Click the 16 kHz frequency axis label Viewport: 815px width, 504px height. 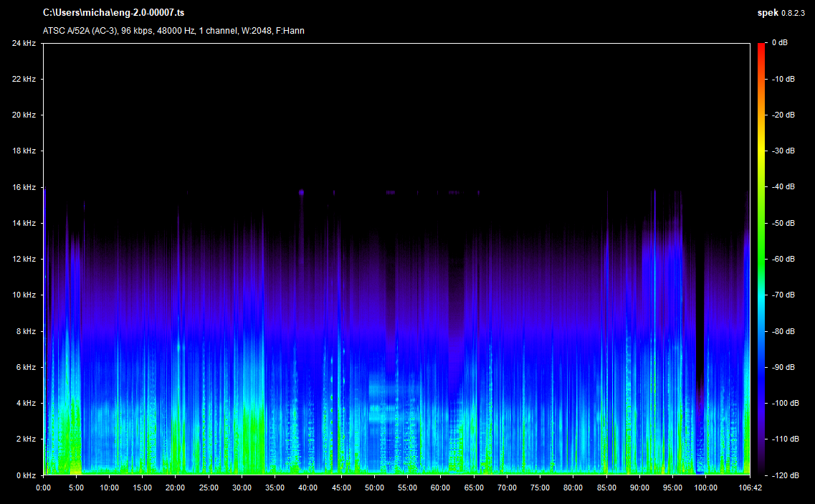click(x=24, y=187)
